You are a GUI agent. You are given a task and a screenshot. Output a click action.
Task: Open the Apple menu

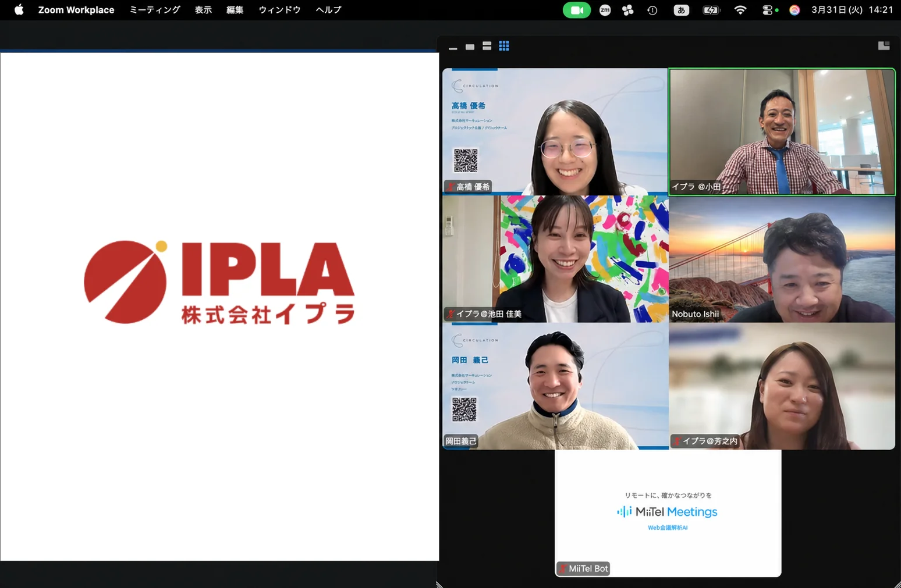click(x=19, y=10)
